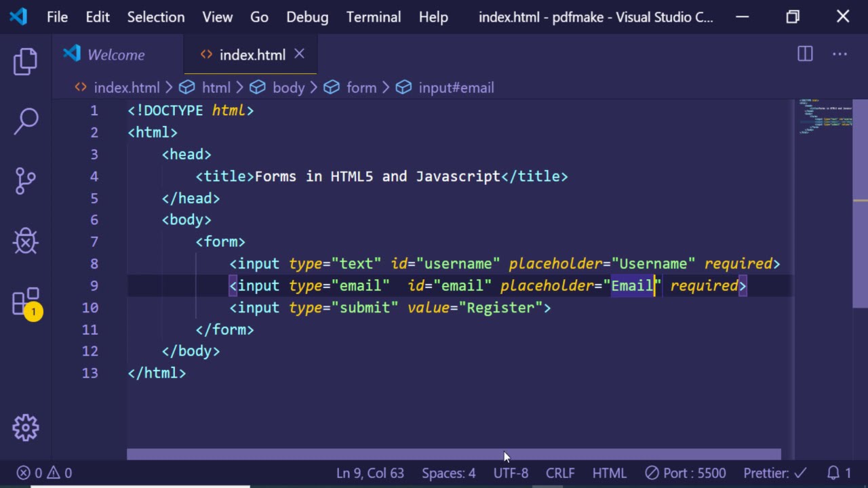The height and width of the screenshot is (488, 868).
Task: Open the Help menu
Action: (x=433, y=17)
